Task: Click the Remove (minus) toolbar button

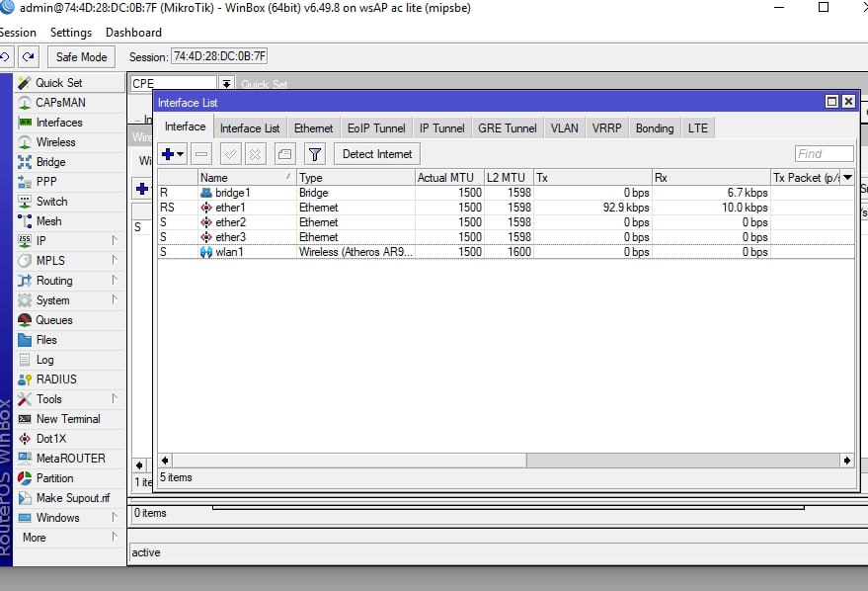Action: (201, 154)
